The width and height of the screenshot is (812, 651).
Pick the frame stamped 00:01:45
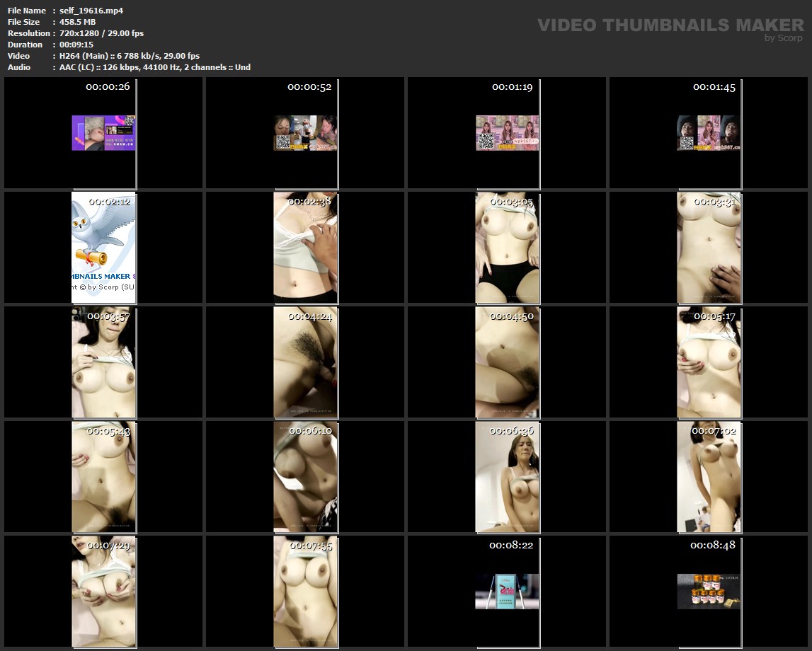pos(709,133)
